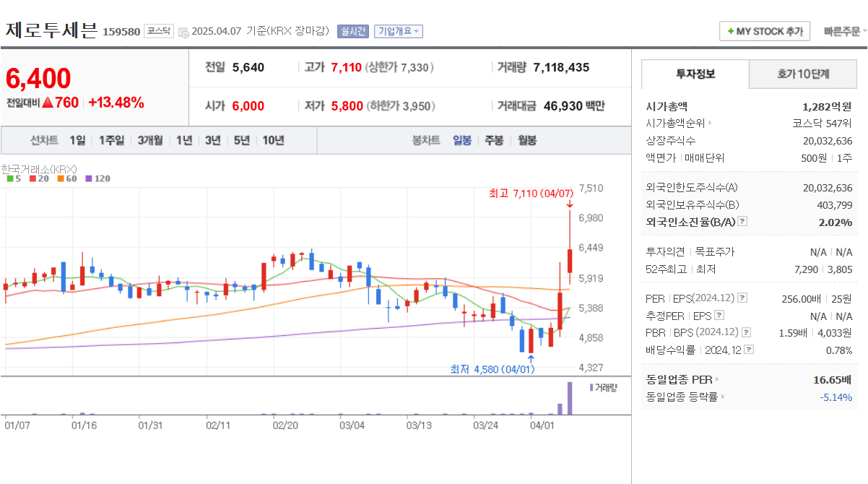The width and height of the screenshot is (868, 484).
Task: Select the 1년 line chart period
Action: tap(184, 140)
